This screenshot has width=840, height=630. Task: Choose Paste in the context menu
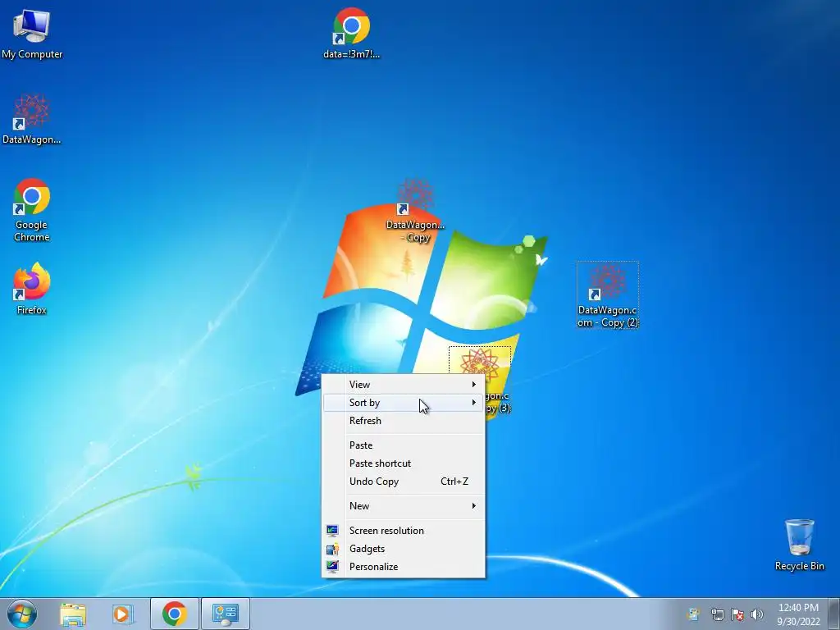pyautogui.click(x=403, y=445)
